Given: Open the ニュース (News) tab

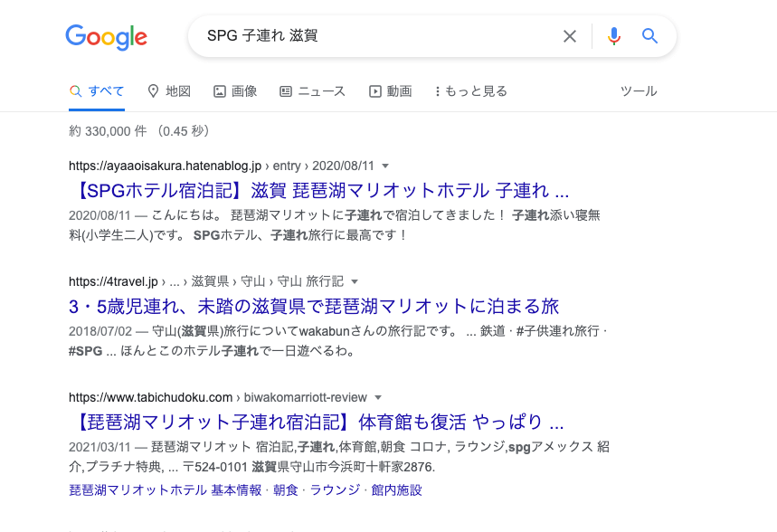Looking at the screenshot, I should (312, 91).
